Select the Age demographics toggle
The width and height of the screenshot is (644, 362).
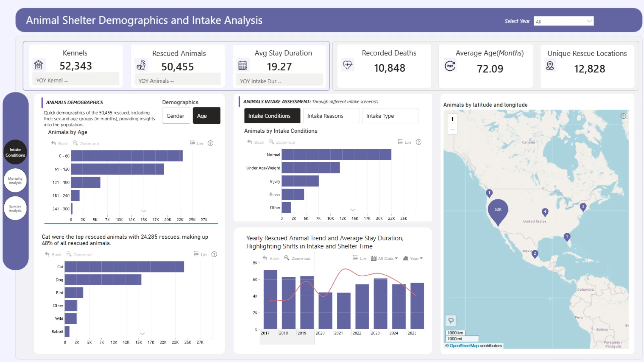(x=206, y=116)
